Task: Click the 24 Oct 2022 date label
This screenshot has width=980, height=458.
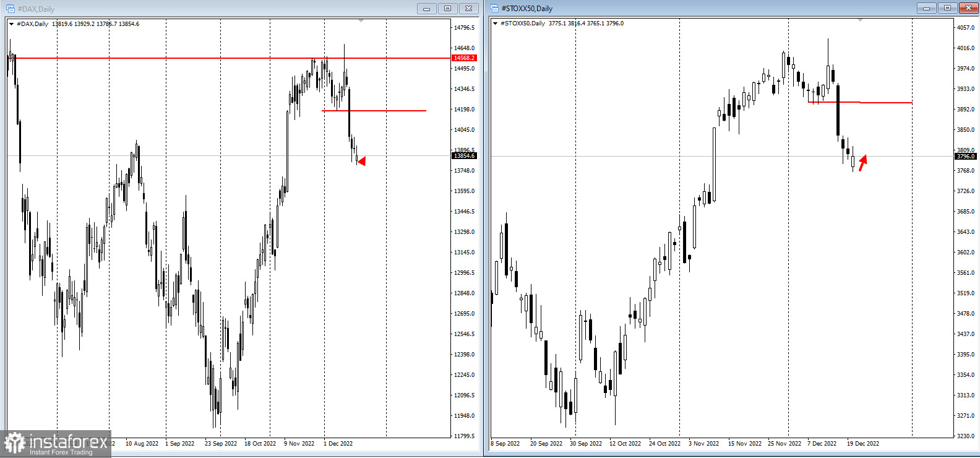Action: pyautogui.click(x=664, y=444)
